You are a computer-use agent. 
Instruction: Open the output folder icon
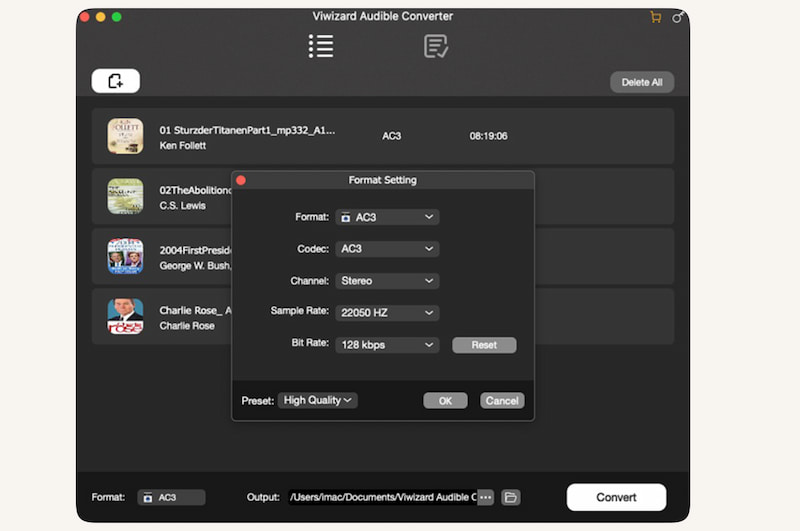point(511,497)
